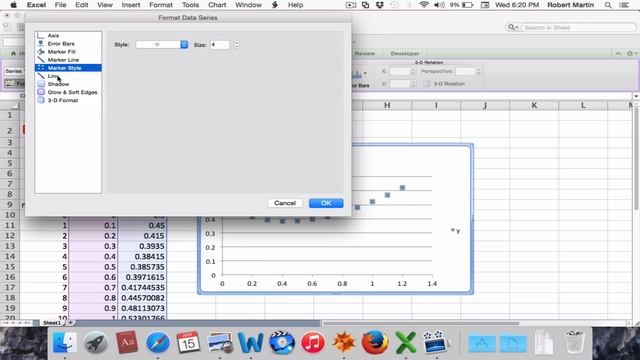The width and height of the screenshot is (640, 360).
Task: Select column H header
Action: point(387,105)
